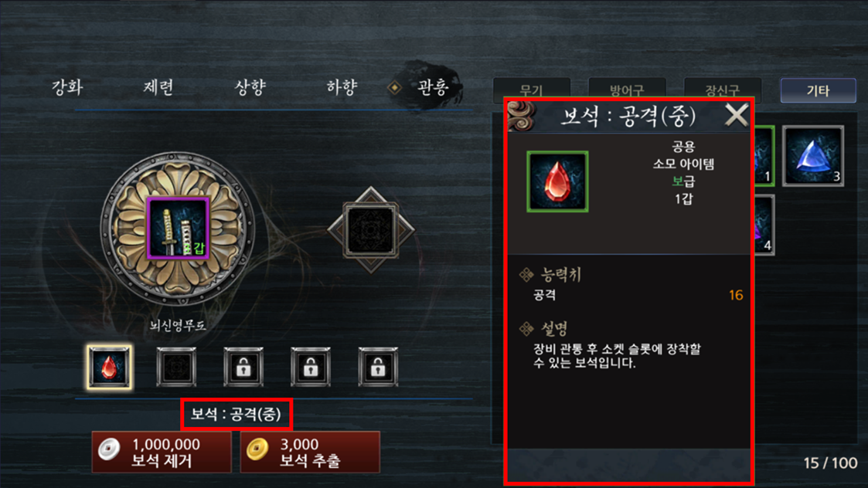Switch to the 제련 tab
The width and height of the screenshot is (868, 488).
pos(159,86)
